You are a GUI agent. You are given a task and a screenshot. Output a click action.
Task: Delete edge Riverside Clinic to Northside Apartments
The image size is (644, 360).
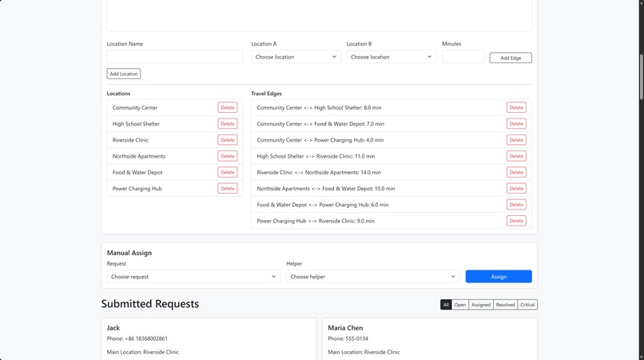[516, 172]
